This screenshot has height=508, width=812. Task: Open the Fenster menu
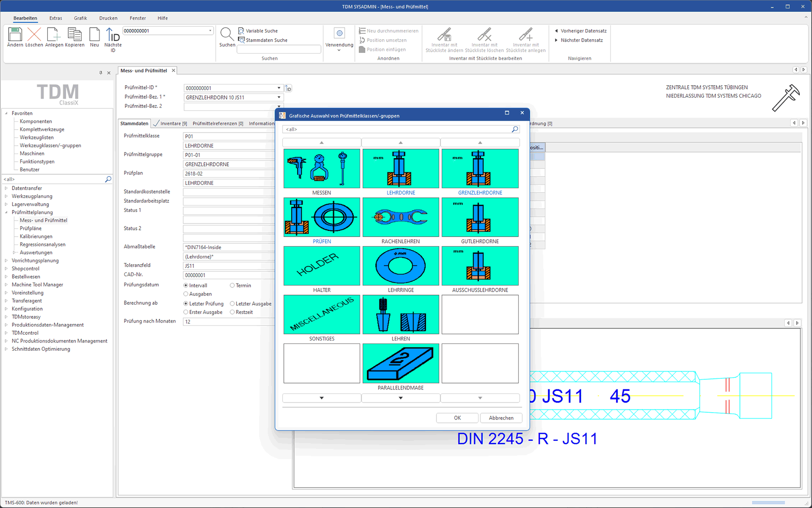[138, 18]
